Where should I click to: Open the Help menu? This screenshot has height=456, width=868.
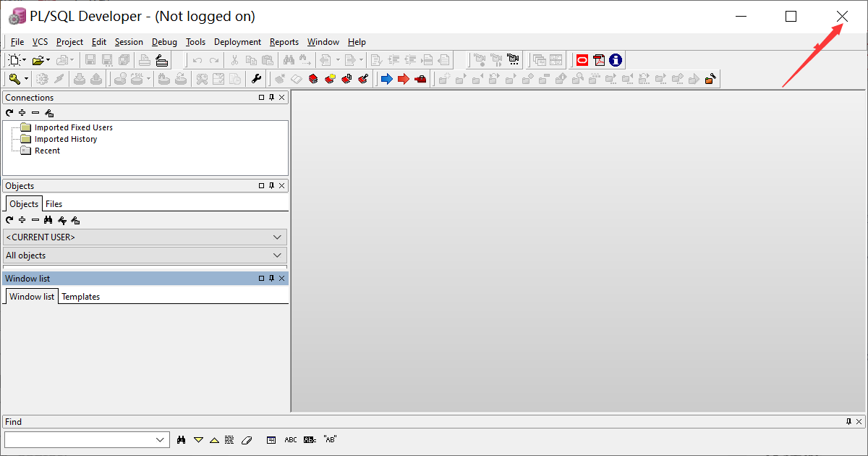357,42
